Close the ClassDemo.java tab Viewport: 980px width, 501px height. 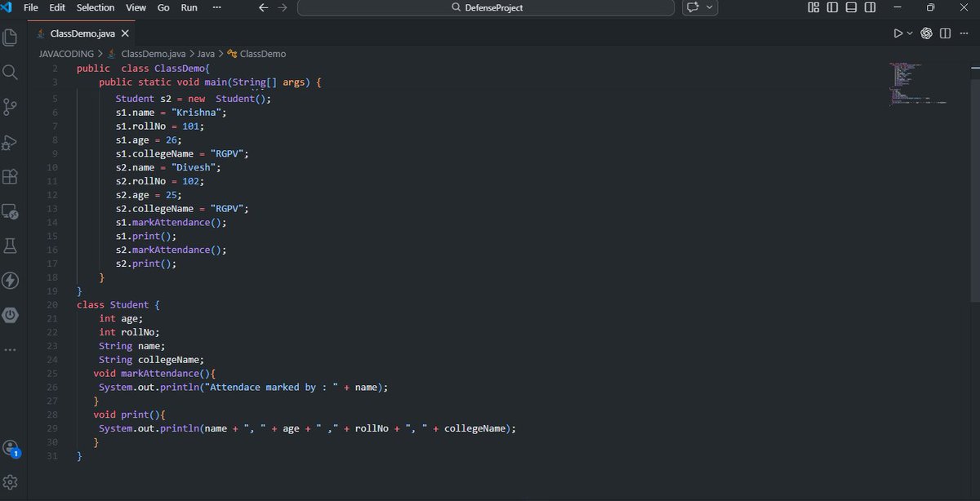[x=125, y=33]
